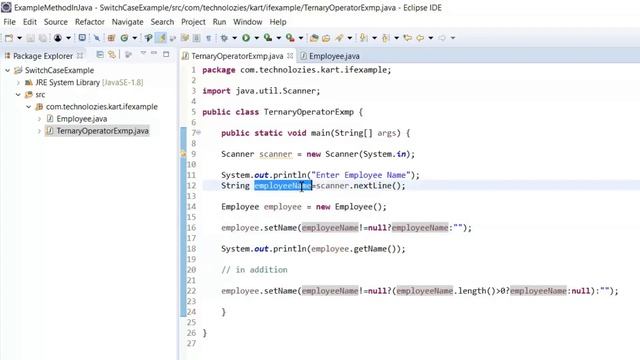The width and height of the screenshot is (640, 360).
Task: Minimize the Package Explorer panel
Action: (154, 53)
